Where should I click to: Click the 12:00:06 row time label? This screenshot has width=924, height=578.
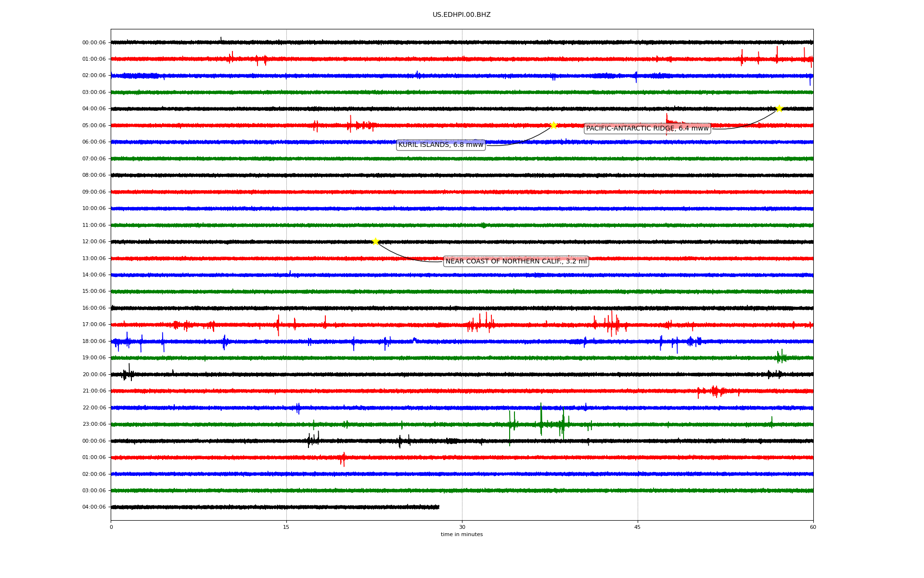(x=94, y=241)
